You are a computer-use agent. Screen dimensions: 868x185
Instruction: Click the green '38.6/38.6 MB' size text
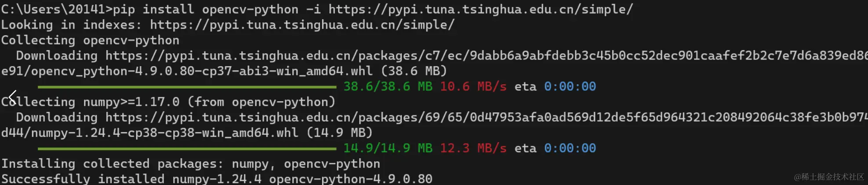point(387,86)
